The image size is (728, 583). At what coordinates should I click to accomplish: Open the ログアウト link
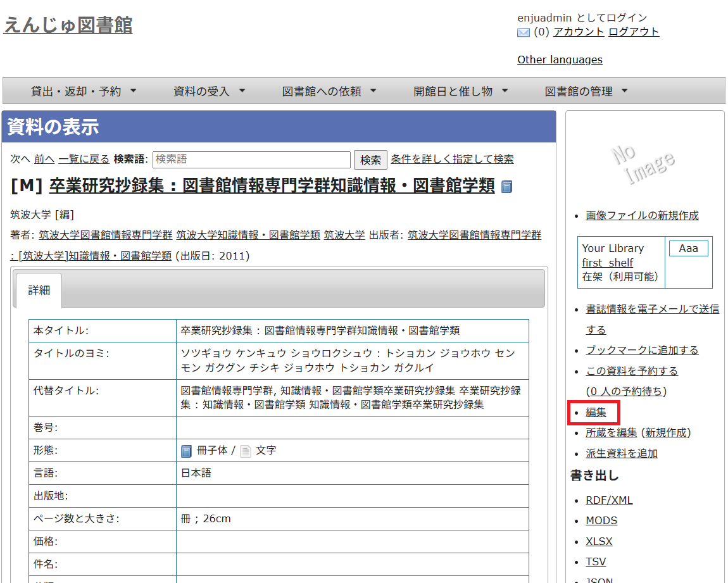pos(634,32)
